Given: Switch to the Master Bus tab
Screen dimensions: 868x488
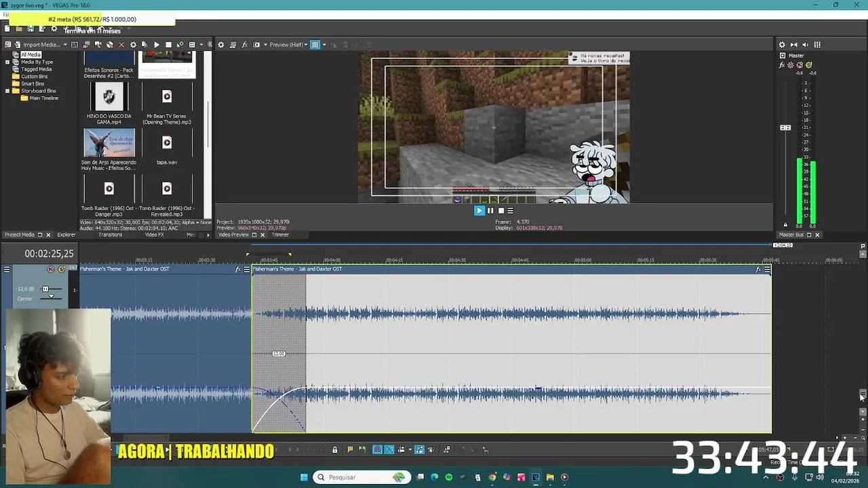Looking at the screenshot, I should (791, 235).
